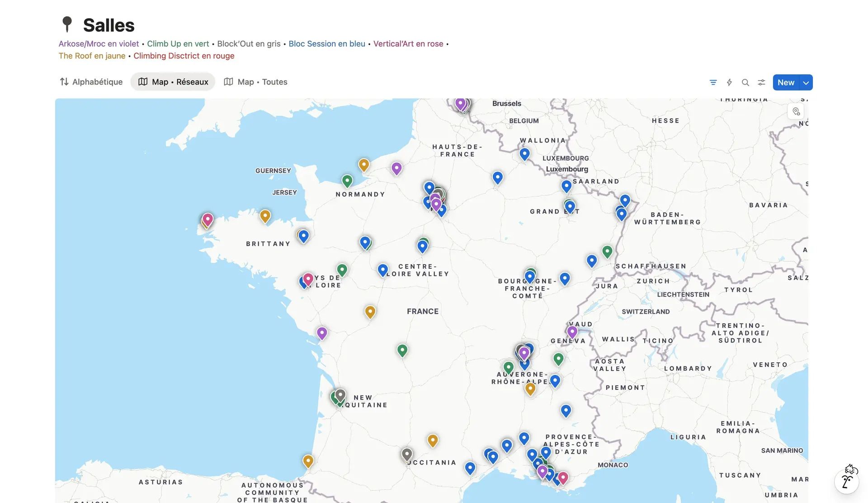The width and height of the screenshot is (868, 503).
Task: Switch to the Map • Toutes view
Action: pos(256,81)
